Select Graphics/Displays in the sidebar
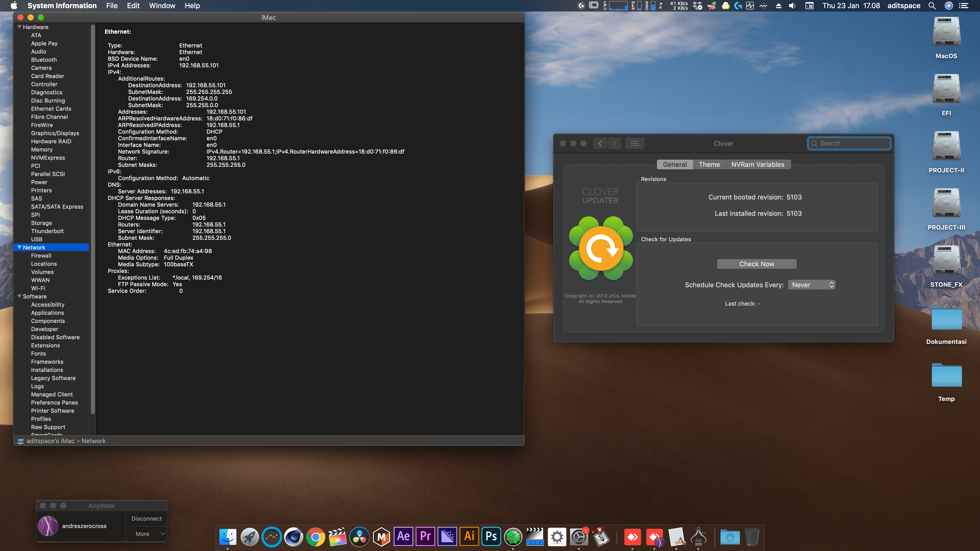This screenshot has width=980, height=551. click(x=55, y=133)
